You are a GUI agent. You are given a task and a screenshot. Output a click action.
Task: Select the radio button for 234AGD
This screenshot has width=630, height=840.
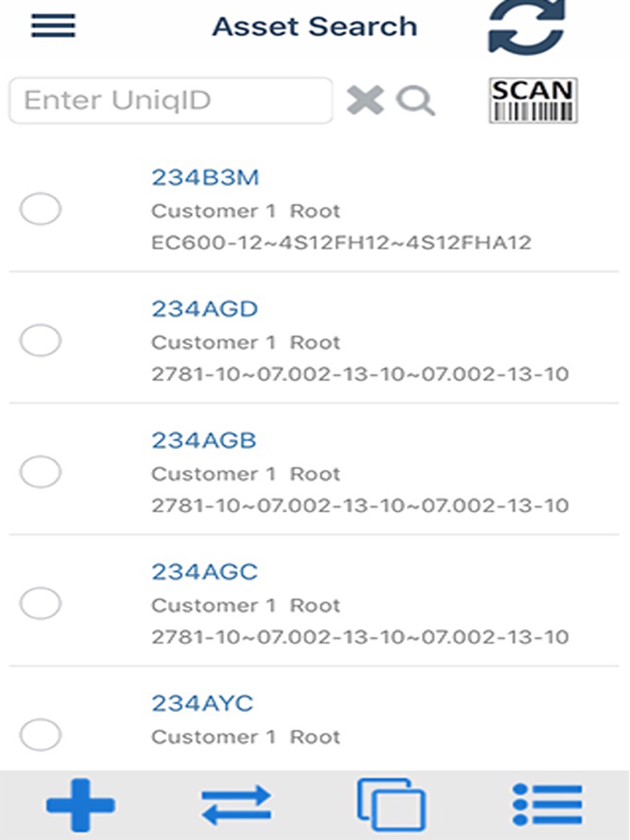point(40,341)
